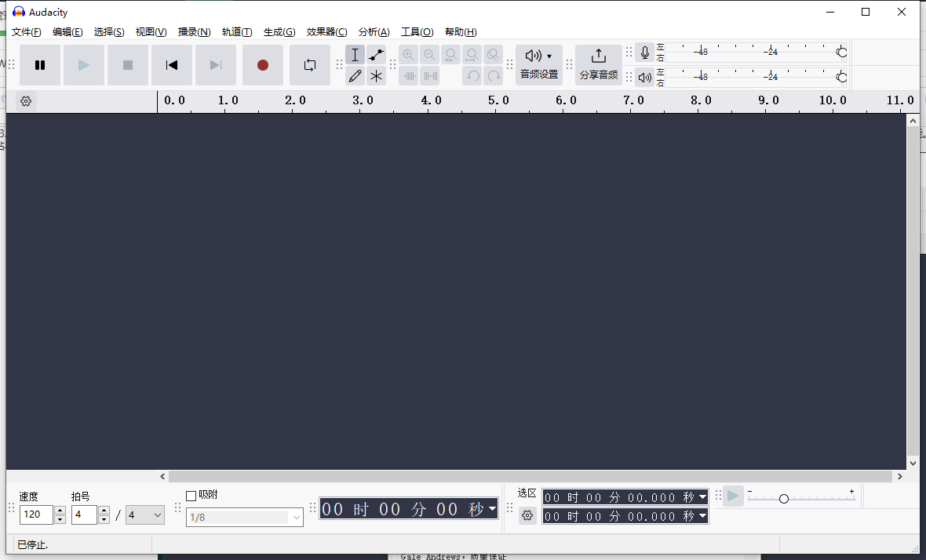926x560 pixels.
Task: Select the Multi-tool asterisk icon
Action: 376,76
